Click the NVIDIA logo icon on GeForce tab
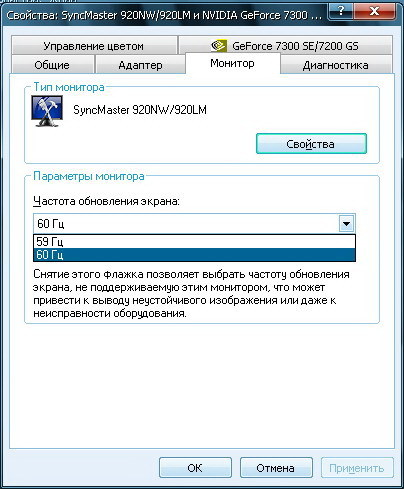Screen dimensions: 404x489 tap(219, 46)
